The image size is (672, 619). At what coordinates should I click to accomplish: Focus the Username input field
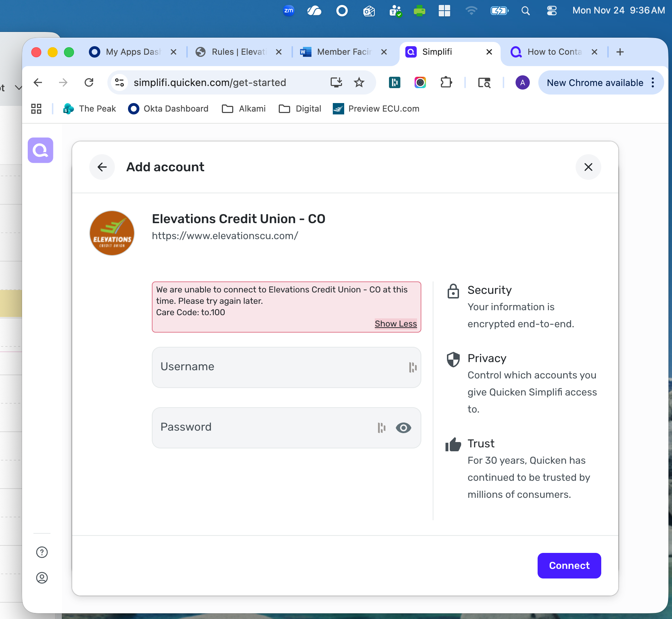287,367
